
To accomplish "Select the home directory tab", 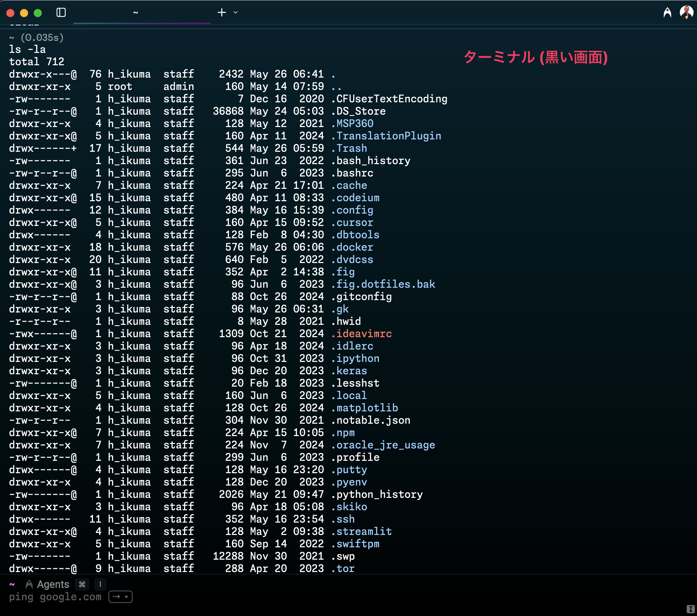I will pos(142,13).
